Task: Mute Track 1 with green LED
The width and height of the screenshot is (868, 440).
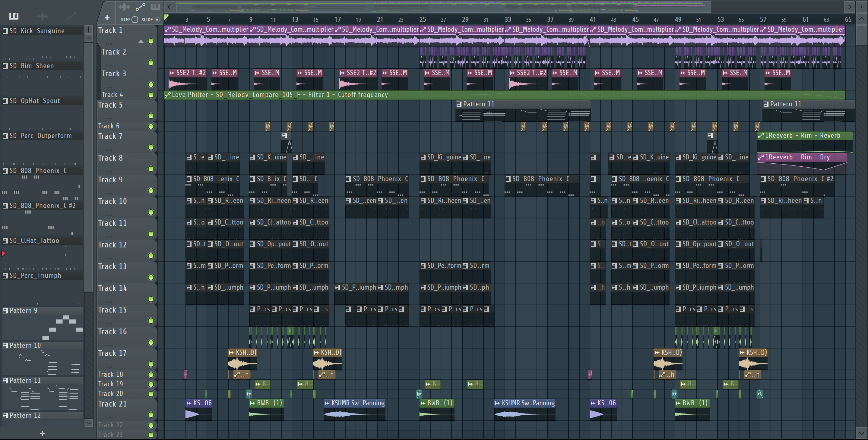Action: pyautogui.click(x=151, y=41)
